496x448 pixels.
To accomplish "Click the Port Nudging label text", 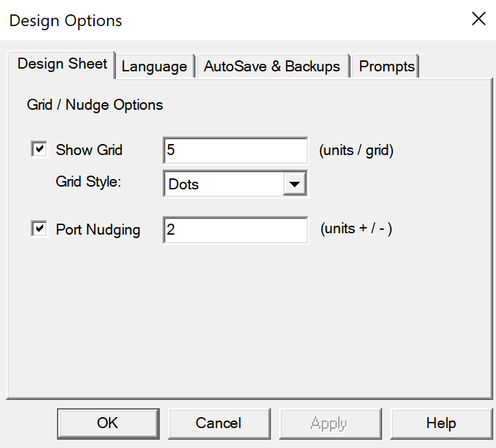I will tap(97, 230).
